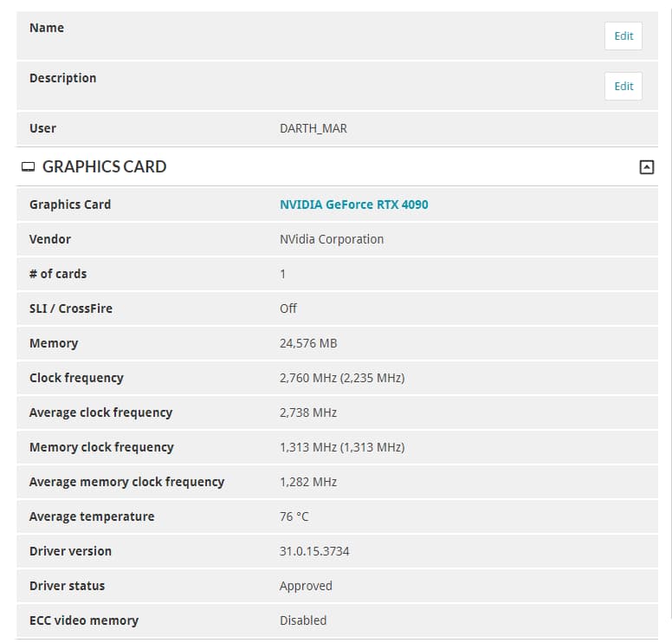Select the SLI / CrossFire value Off
Viewport: 672px width, 643px height.
[288, 309]
